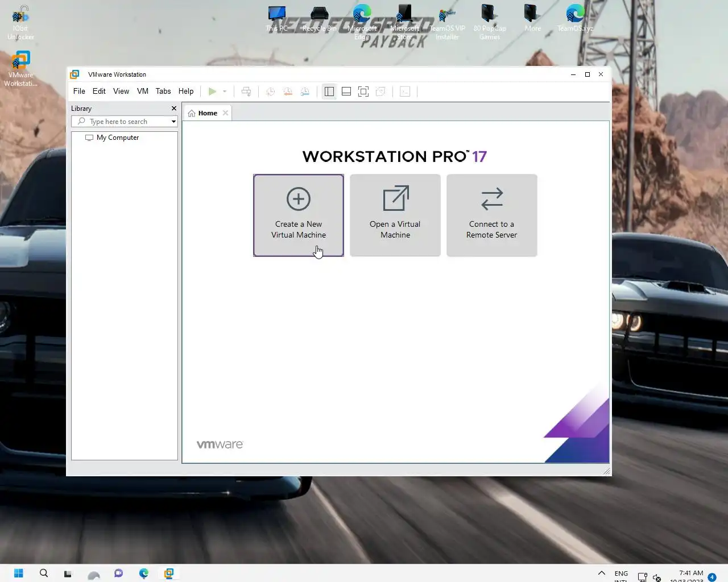728x582 pixels.
Task: Expand the Library search dropdown arrow
Action: pos(173,122)
